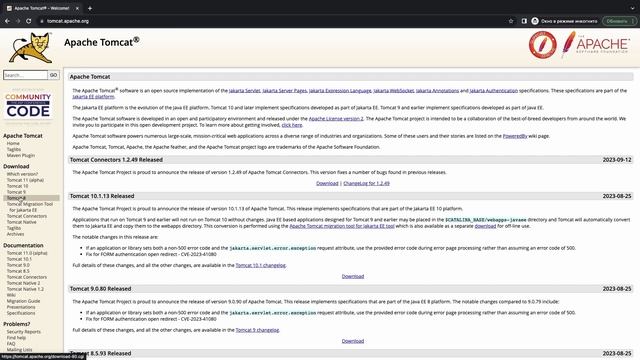Follow the Jakarta Server Pages link

(x=284, y=91)
